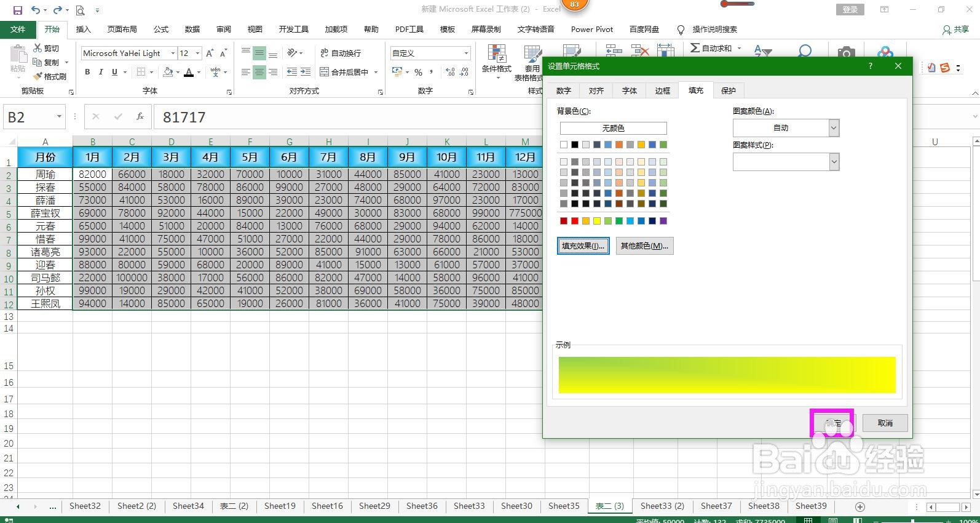This screenshot has height=523, width=980.
Task: Toggle middle vertical alignment
Action: click(x=259, y=53)
